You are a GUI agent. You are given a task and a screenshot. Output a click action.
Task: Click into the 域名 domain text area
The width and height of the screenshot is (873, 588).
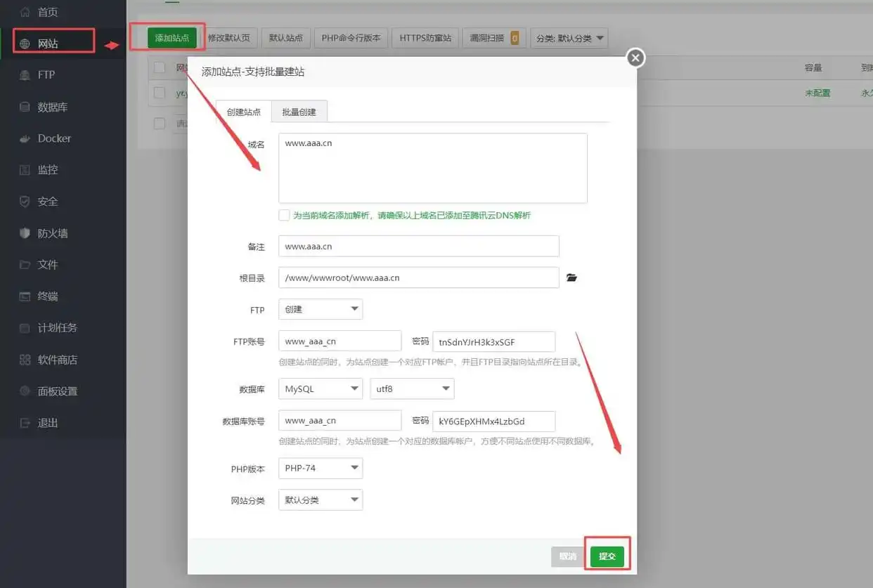[432, 169]
